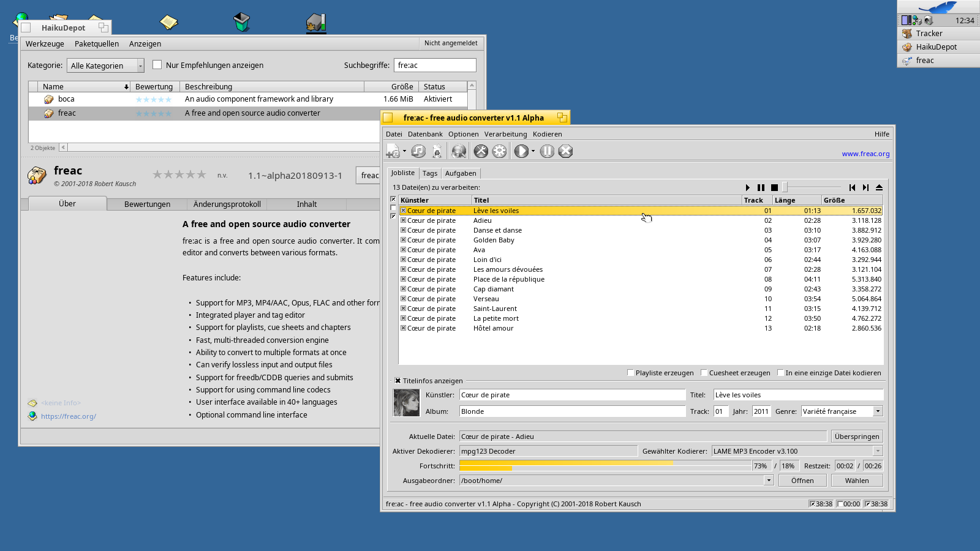Click the Suchbegriffe search field
980x551 pixels.
435,66
